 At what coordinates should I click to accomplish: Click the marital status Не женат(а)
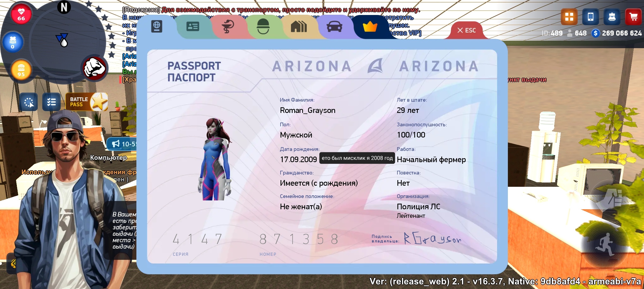tap(301, 207)
